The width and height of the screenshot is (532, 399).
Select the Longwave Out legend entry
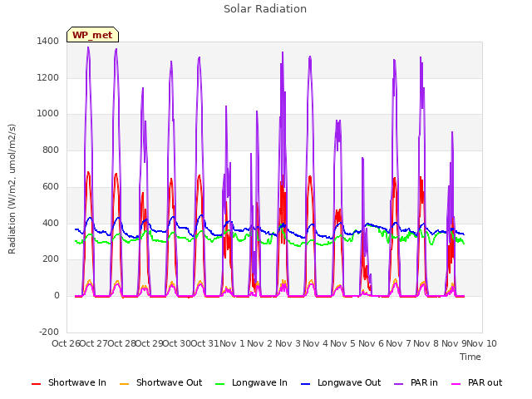coord(341,383)
